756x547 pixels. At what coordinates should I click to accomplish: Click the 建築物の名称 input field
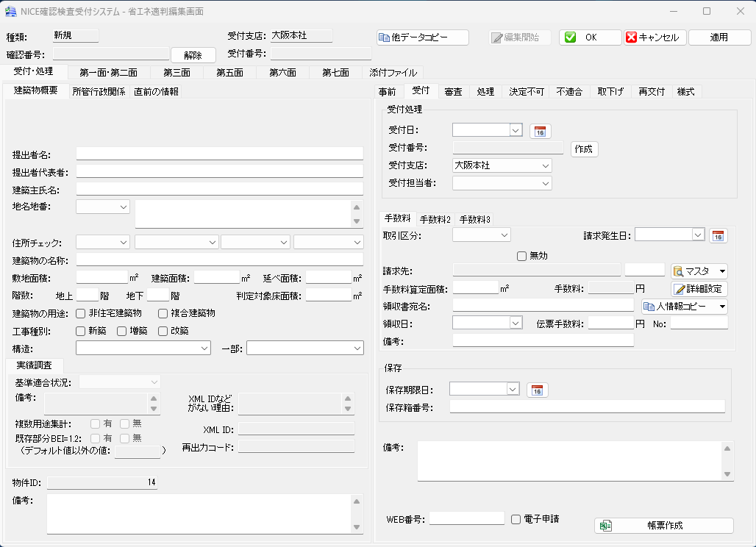click(219, 260)
